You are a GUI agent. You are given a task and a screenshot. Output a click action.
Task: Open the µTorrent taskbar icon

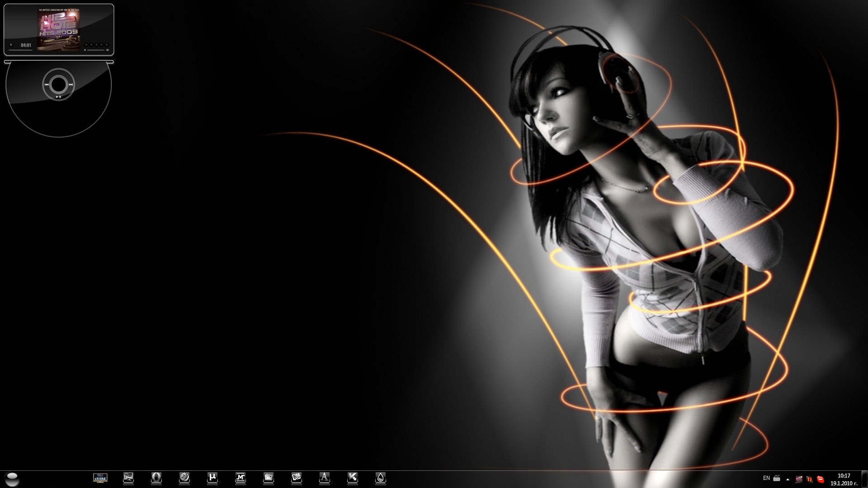pos(212,477)
